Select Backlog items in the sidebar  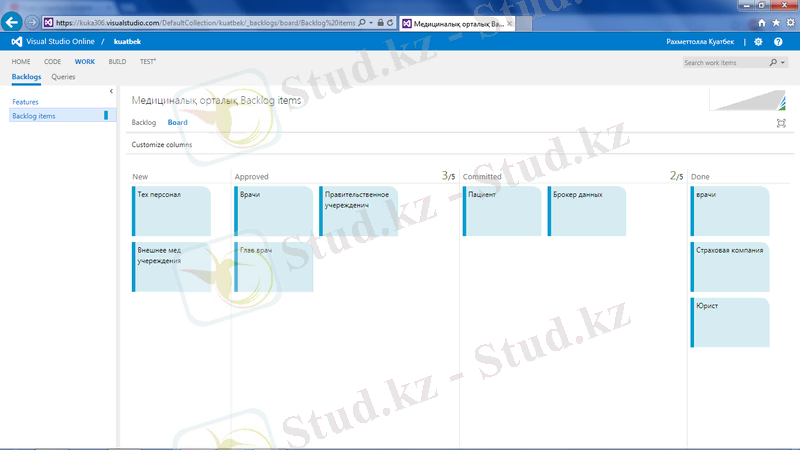pyautogui.click(x=62, y=116)
